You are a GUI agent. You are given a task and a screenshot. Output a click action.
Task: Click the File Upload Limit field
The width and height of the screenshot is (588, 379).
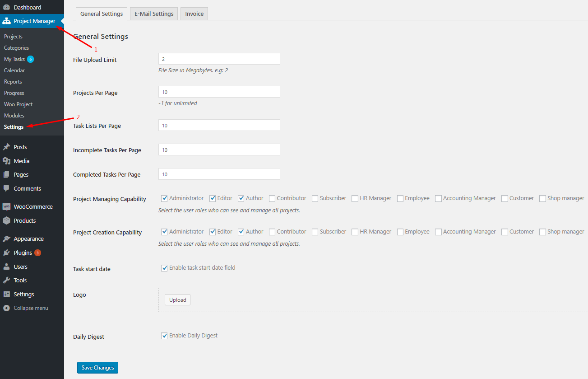point(219,59)
